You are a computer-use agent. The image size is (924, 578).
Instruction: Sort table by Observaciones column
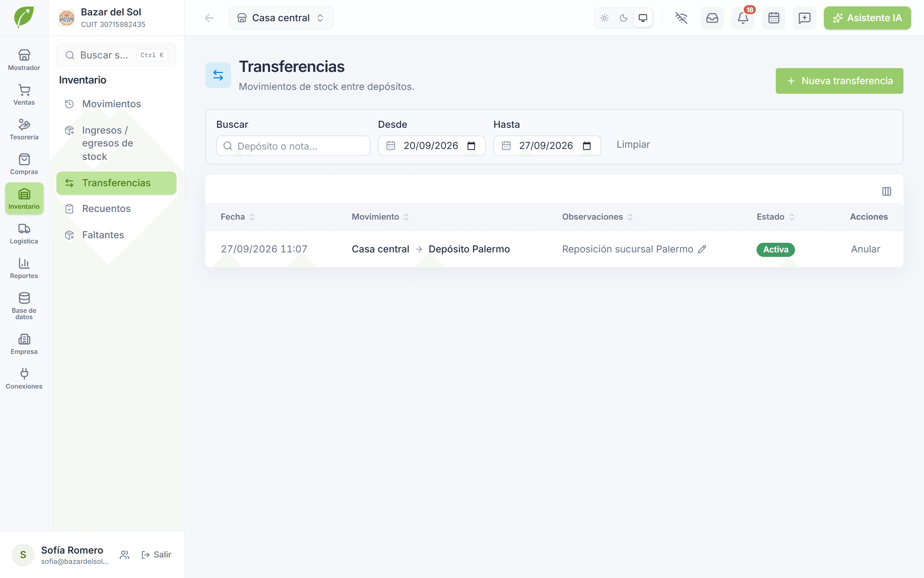(x=597, y=217)
